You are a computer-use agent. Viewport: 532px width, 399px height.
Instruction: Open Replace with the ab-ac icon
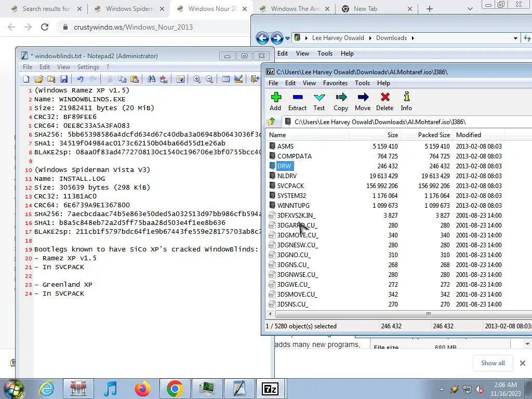(x=164, y=79)
